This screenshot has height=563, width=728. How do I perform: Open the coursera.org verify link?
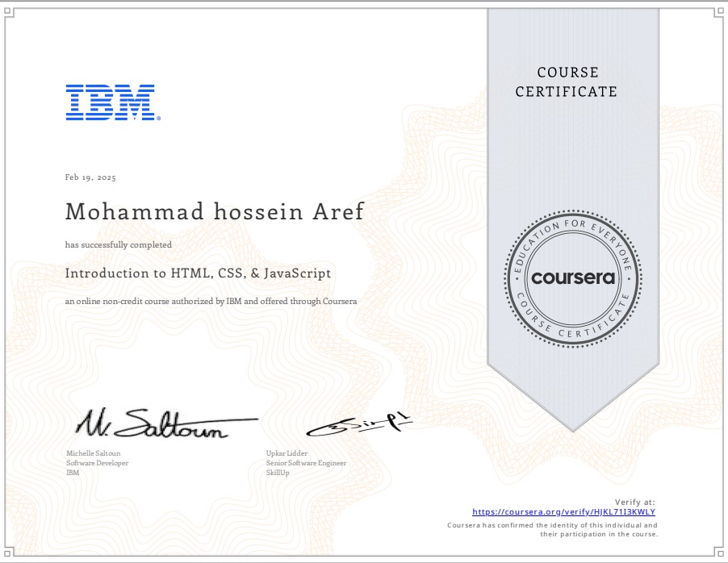[563, 512]
